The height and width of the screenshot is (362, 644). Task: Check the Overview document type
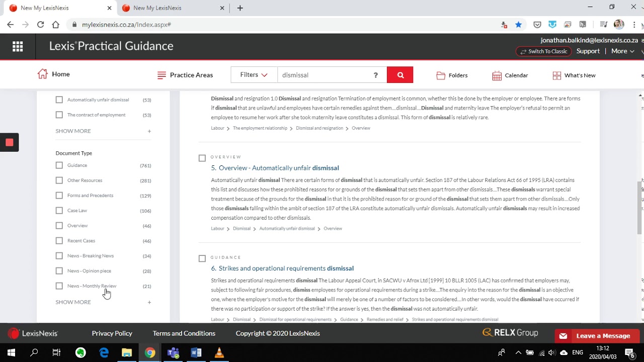tap(59, 226)
